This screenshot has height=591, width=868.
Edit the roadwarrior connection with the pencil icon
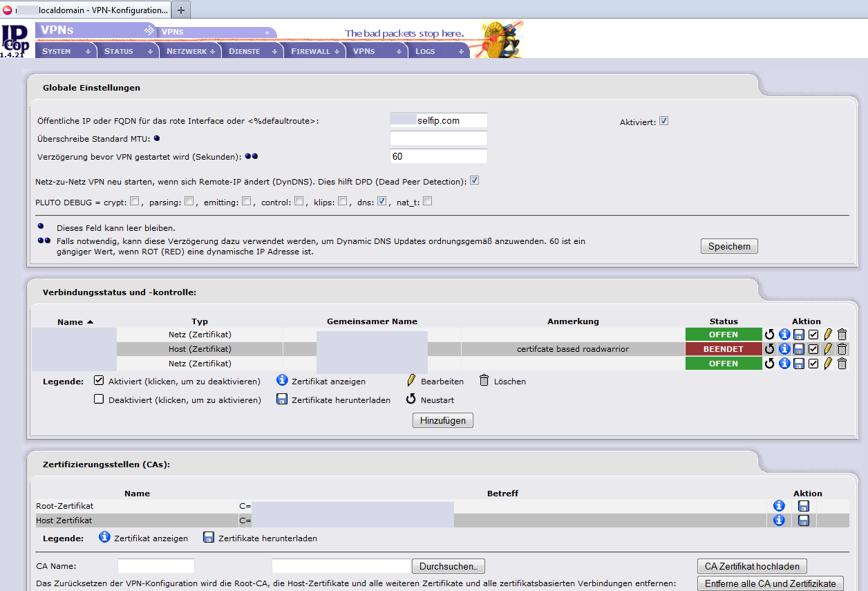(827, 349)
